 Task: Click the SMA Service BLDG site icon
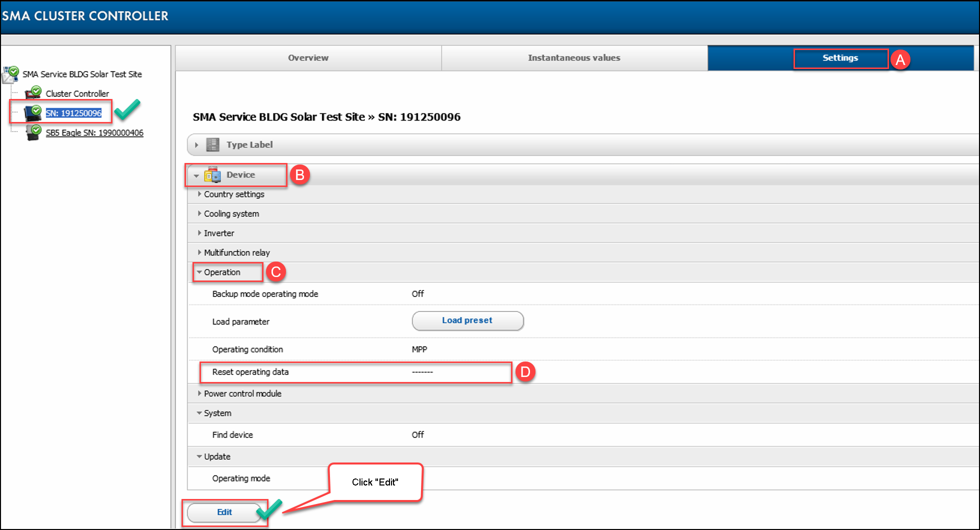(10, 74)
